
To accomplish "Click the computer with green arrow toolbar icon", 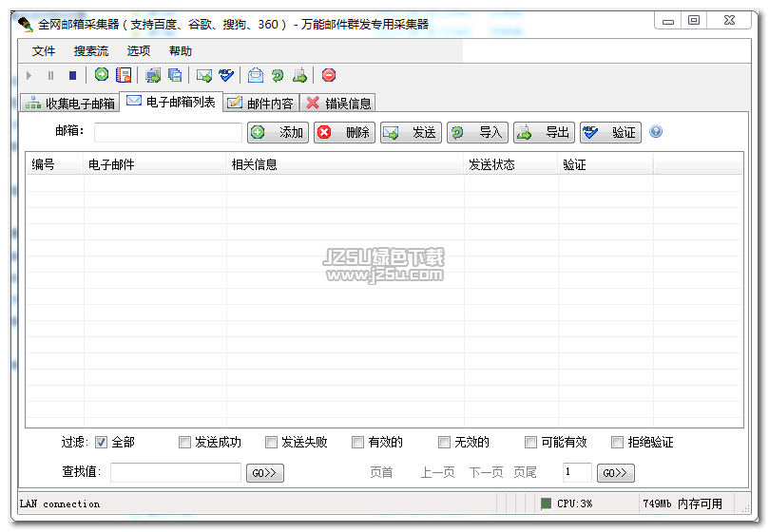I will [153, 75].
